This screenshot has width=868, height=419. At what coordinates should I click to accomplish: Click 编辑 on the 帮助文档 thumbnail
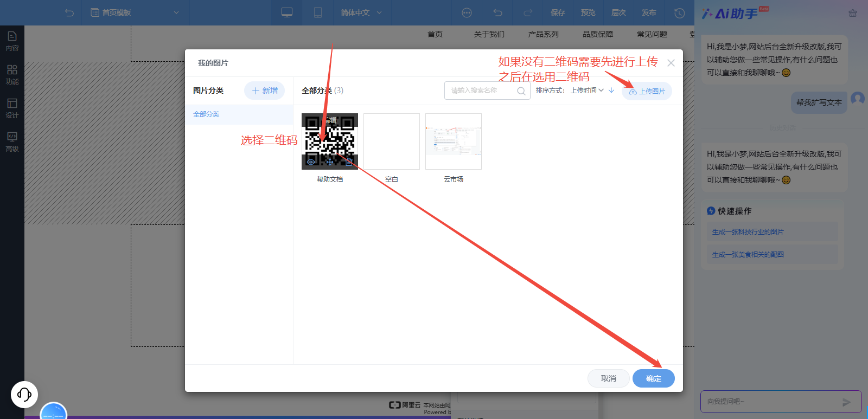click(330, 120)
